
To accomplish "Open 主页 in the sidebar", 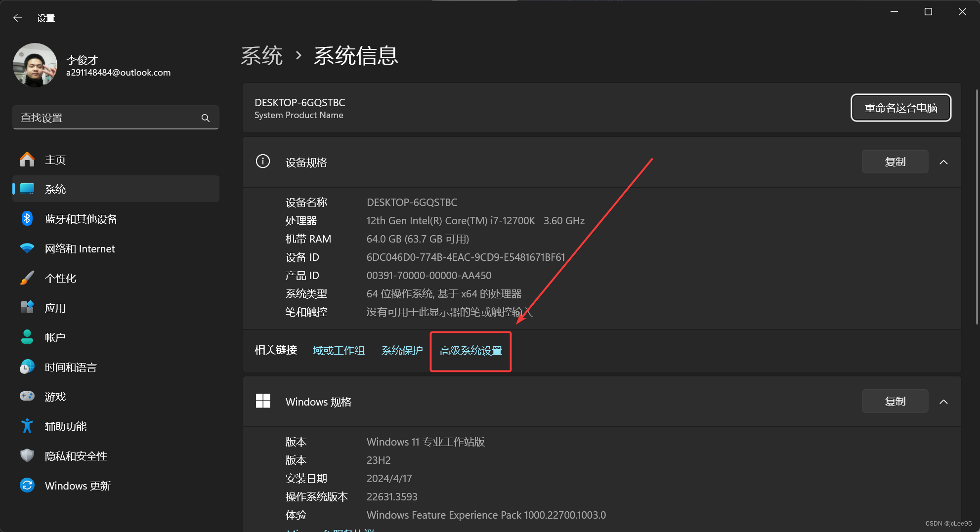I will point(116,160).
